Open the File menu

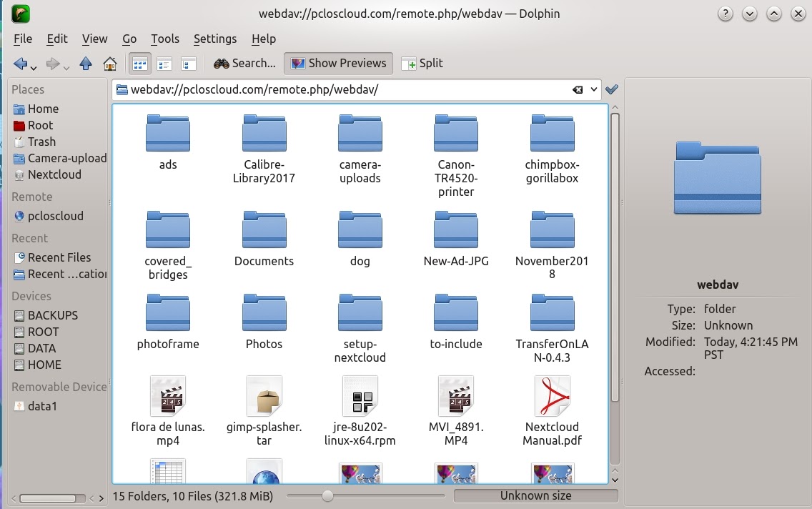click(x=23, y=39)
